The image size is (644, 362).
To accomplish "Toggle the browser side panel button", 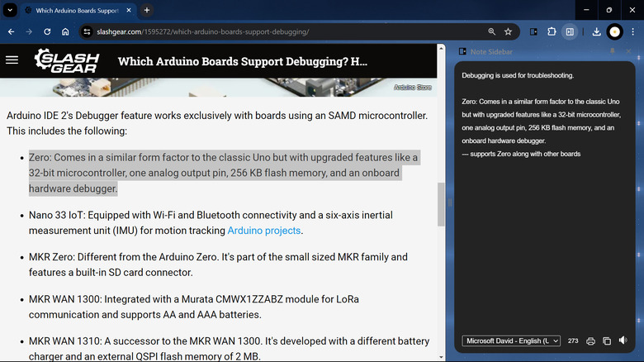I will pos(570,31).
